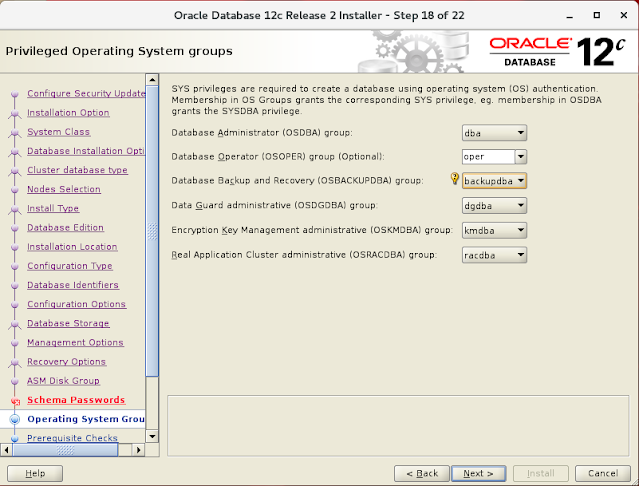Image resolution: width=639 pixels, height=486 pixels.
Task: Select Operating System Groups step
Action: coord(86,419)
